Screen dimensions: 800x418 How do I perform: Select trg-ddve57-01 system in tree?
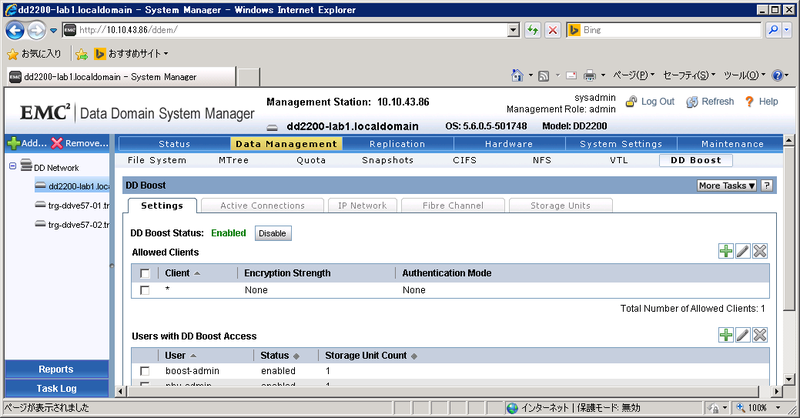(x=72, y=205)
